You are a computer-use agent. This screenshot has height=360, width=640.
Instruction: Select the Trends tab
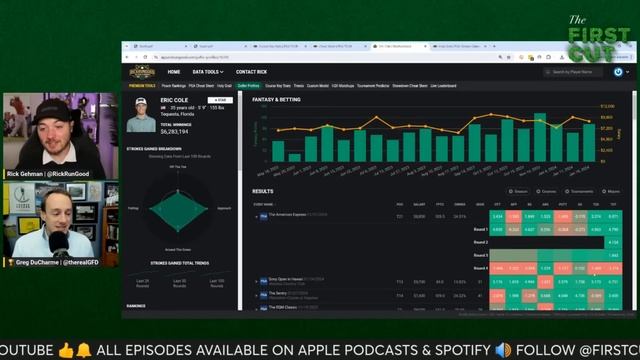299,86
